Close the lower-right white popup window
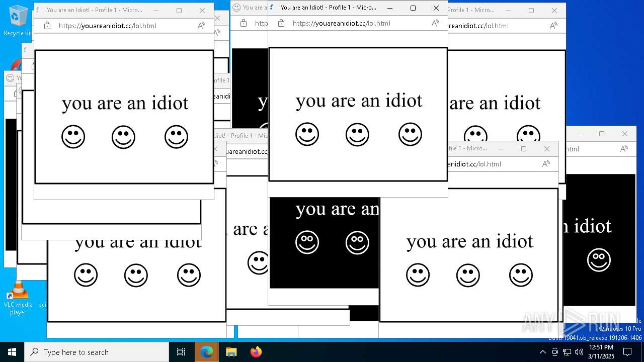This screenshot has height=362, width=644. 547,149
